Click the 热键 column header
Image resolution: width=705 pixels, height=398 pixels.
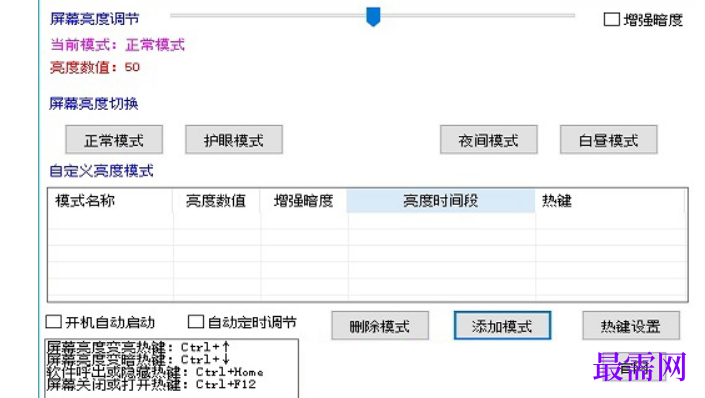point(610,201)
